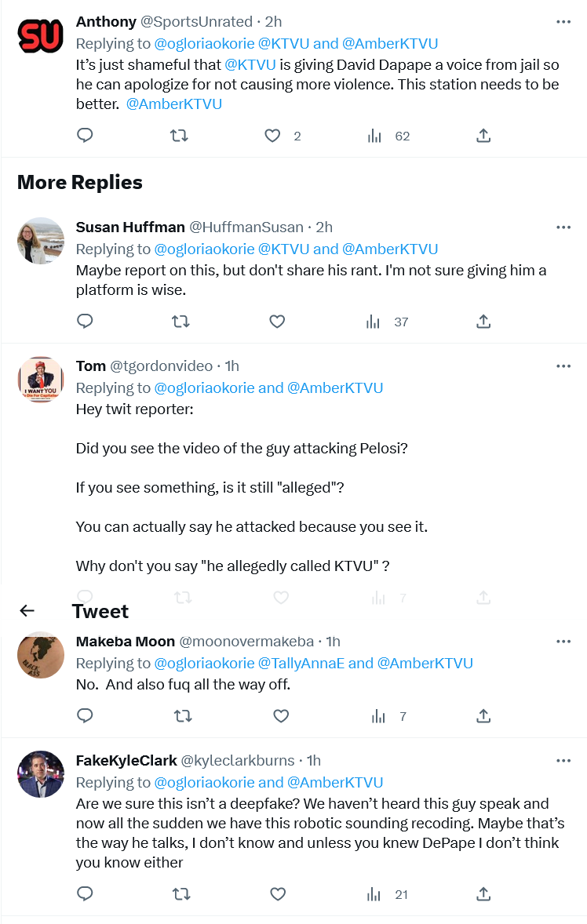The height and width of the screenshot is (924, 587).
Task: Share Anthony's tweet
Action: (x=483, y=136)
